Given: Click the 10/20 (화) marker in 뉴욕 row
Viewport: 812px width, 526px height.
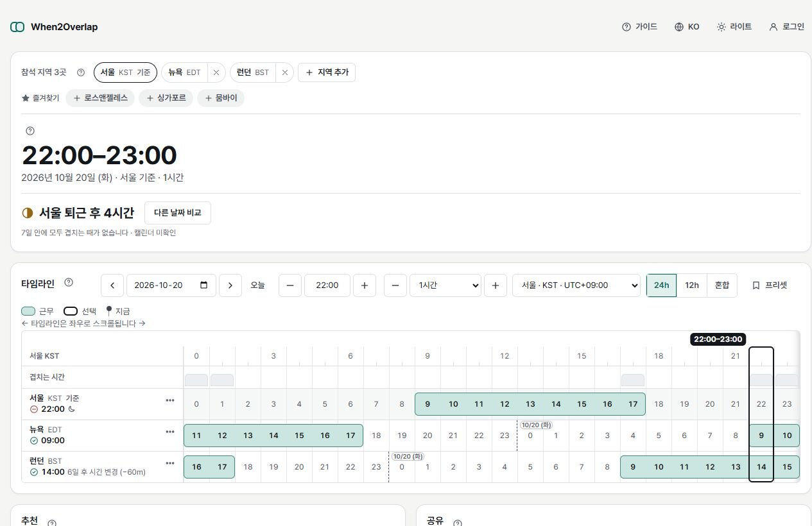Looking at the screenshot, I should coord(536,425).
